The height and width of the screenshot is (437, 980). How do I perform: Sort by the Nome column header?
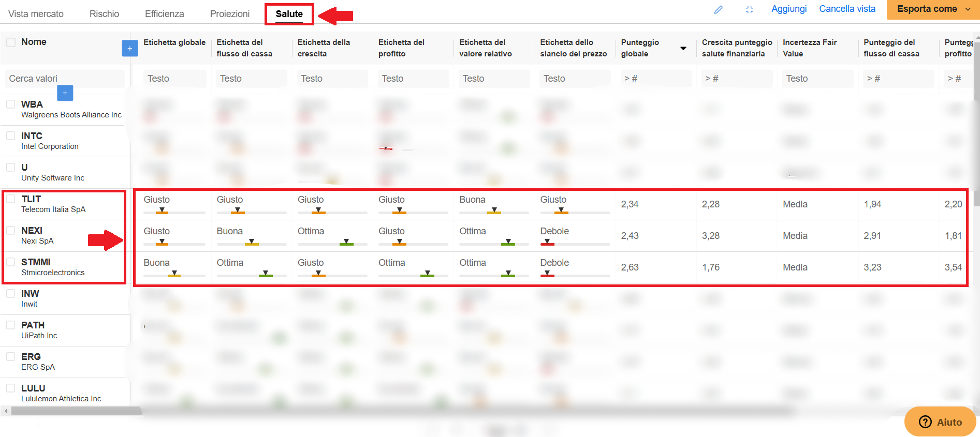coord(34,42)
